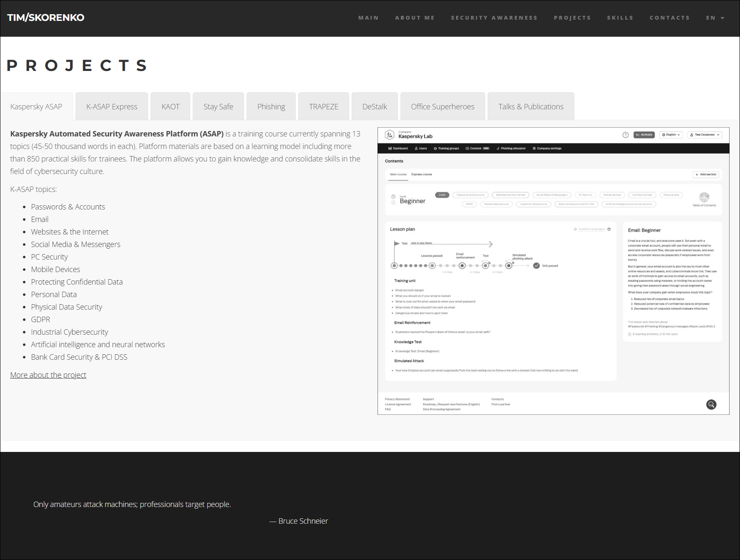Click Company settings in the platform menu
This screenshot has width=740, height=560.
point(547,148)
